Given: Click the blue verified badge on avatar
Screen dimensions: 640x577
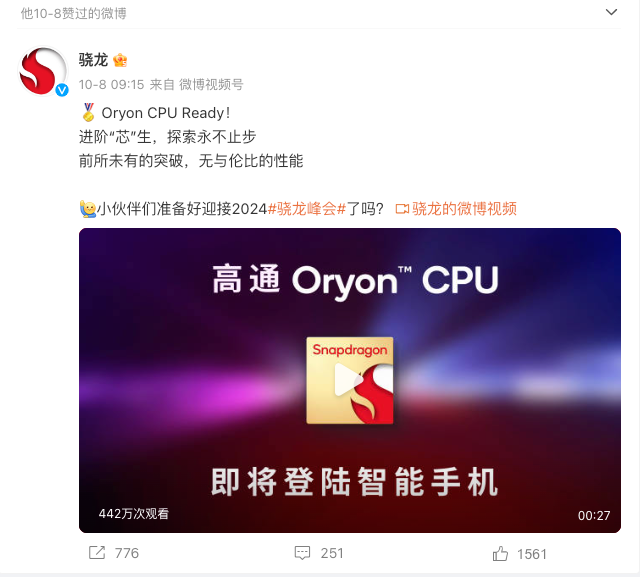Looking at the screenshot, I should 62,90.
